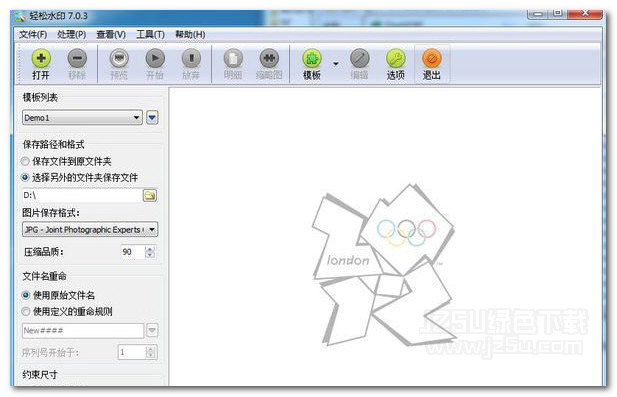Select 保存文件到原文件夹 radio option
The height and width of the screenshot is (397, 617).
[x=25, y=161]
